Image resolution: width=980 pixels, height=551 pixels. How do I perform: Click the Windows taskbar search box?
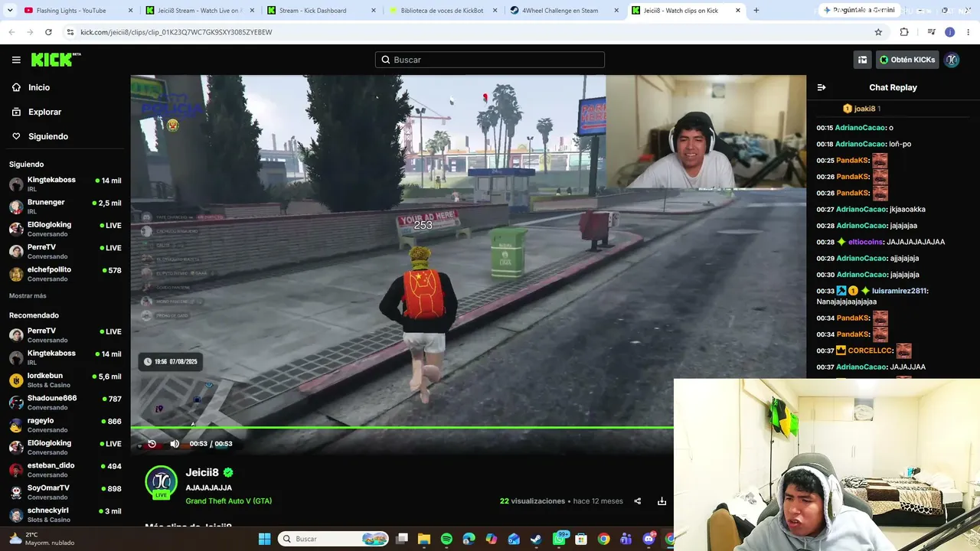tap(334, 539)
